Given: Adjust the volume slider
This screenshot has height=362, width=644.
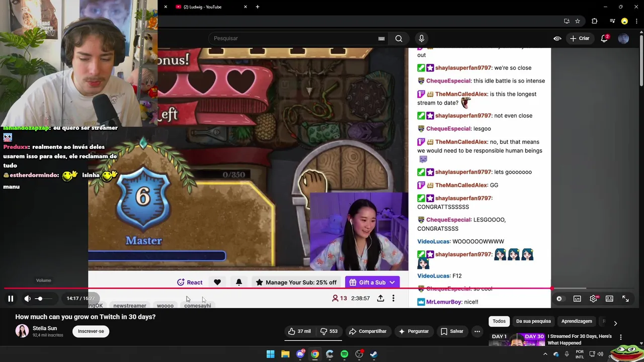Looking at the screenshot, I should pos(43,299).
